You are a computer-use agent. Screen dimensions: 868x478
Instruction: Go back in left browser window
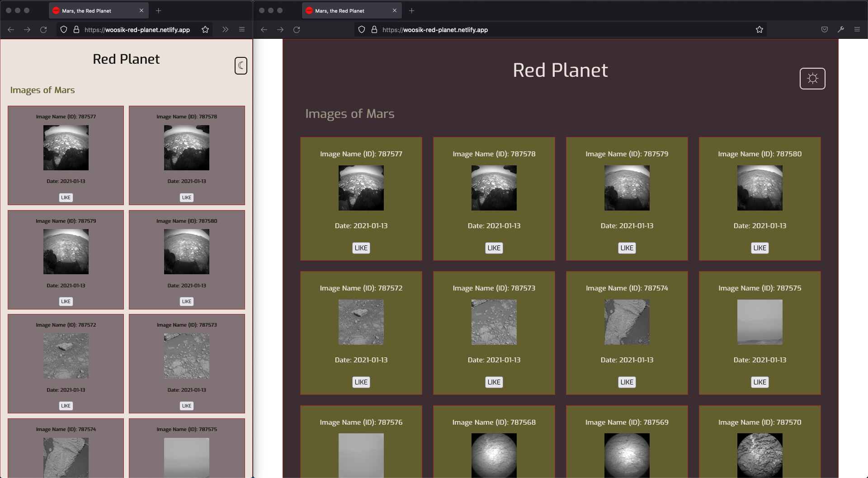[x=11, y=30]
